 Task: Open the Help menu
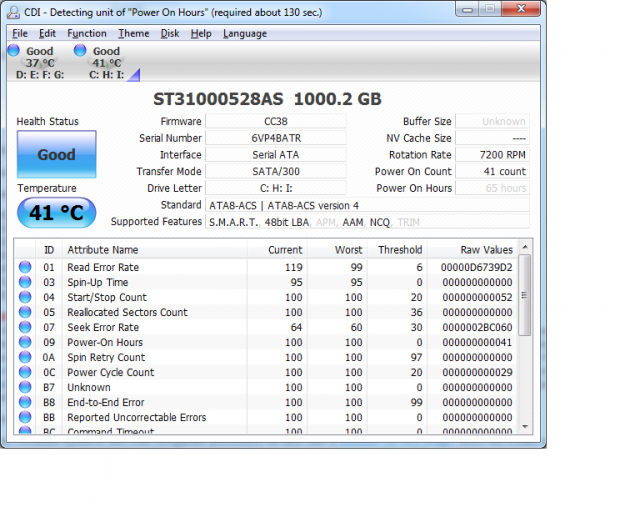point(201,33)
